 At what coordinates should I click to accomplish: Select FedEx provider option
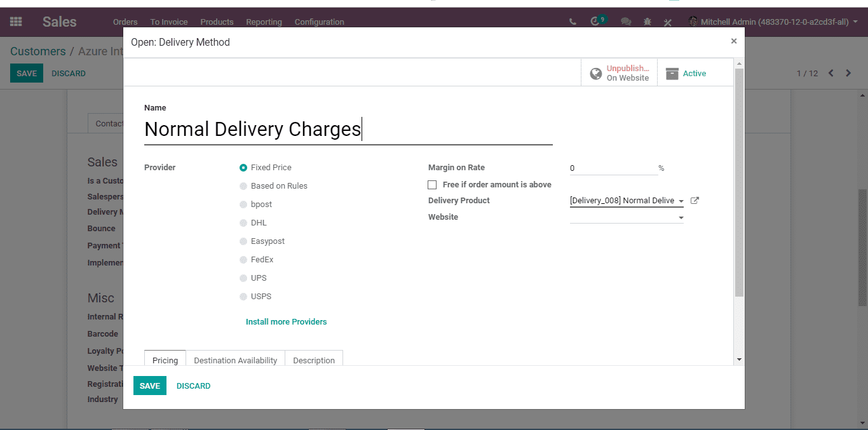point(243,260)
